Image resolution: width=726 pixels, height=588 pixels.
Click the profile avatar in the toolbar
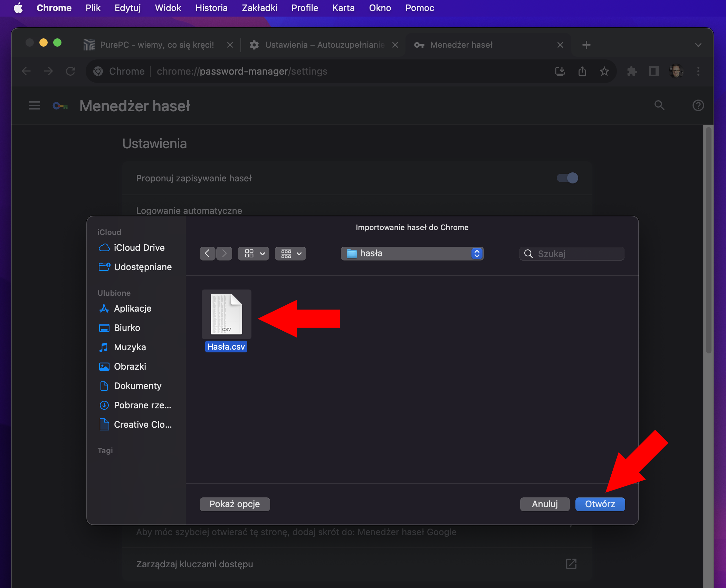point(676,71)
